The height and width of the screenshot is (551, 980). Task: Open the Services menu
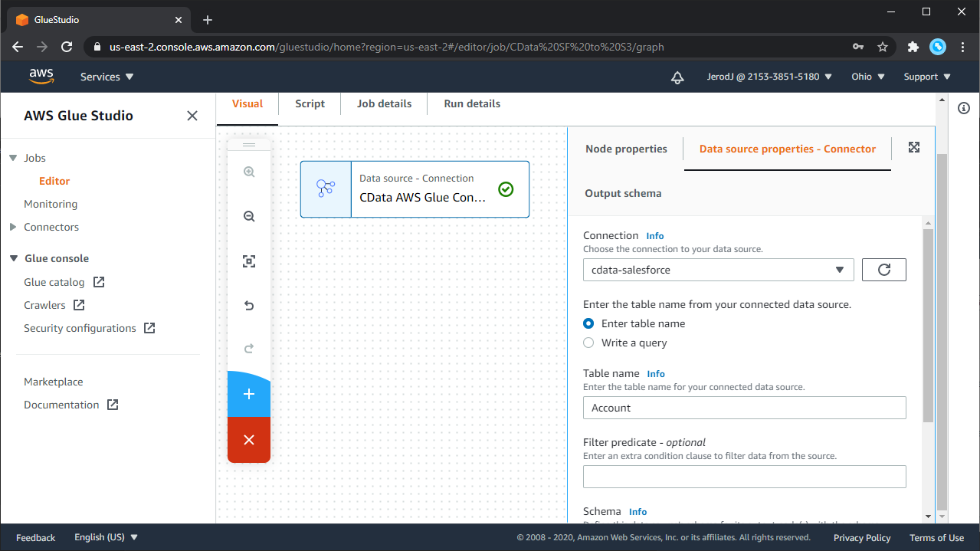click(107, 77)
